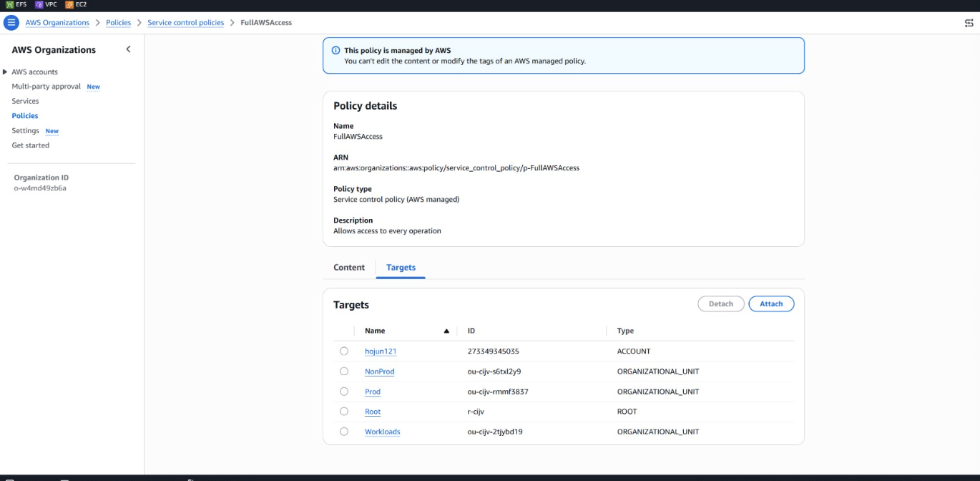Click ID ou-cijv-2tjybd19
This screenshot has height=481, width=980.
tap(495, 432)
